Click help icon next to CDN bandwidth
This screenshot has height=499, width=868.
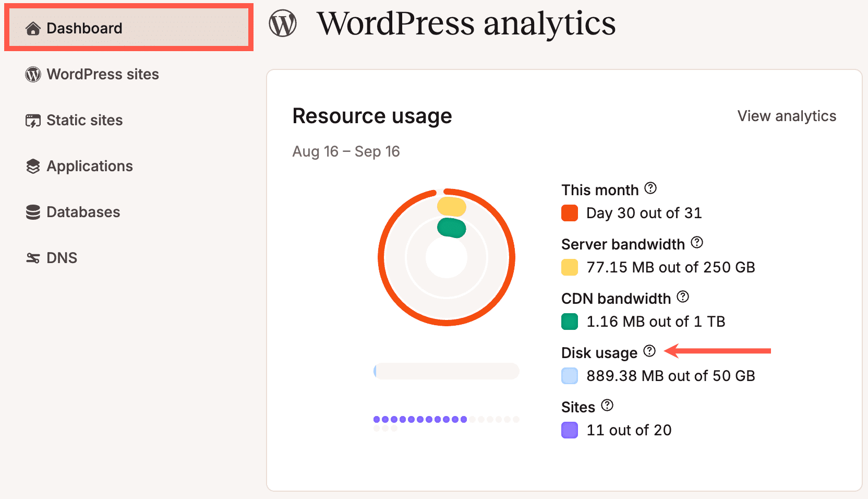tap(683, 296)
